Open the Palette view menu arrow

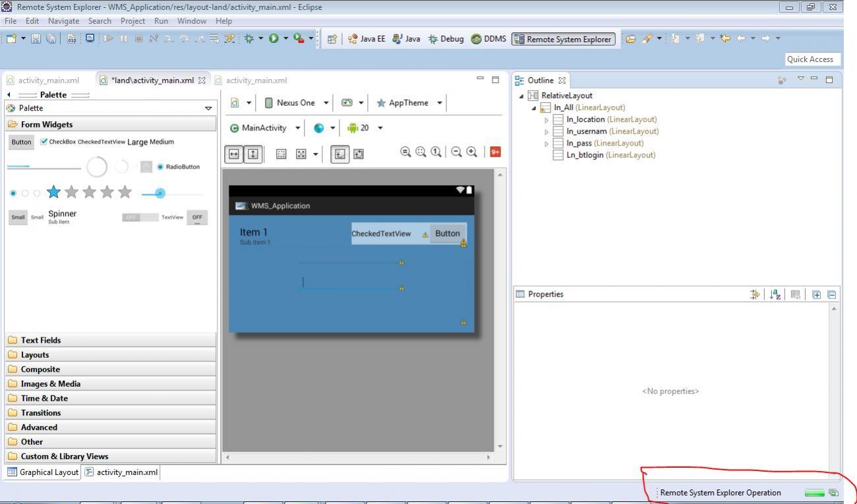click(x=209, y=109)
